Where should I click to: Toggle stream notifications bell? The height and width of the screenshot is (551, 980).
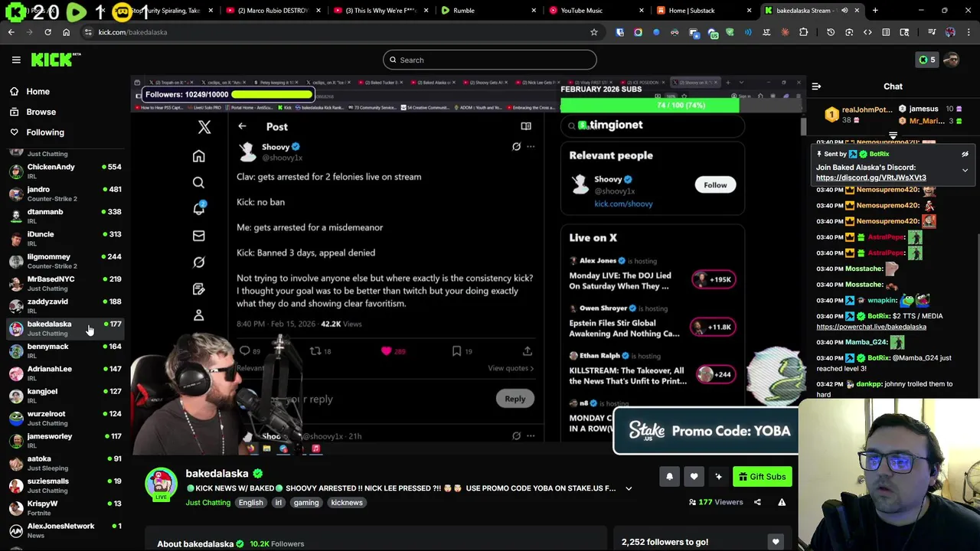pos(669,477)
